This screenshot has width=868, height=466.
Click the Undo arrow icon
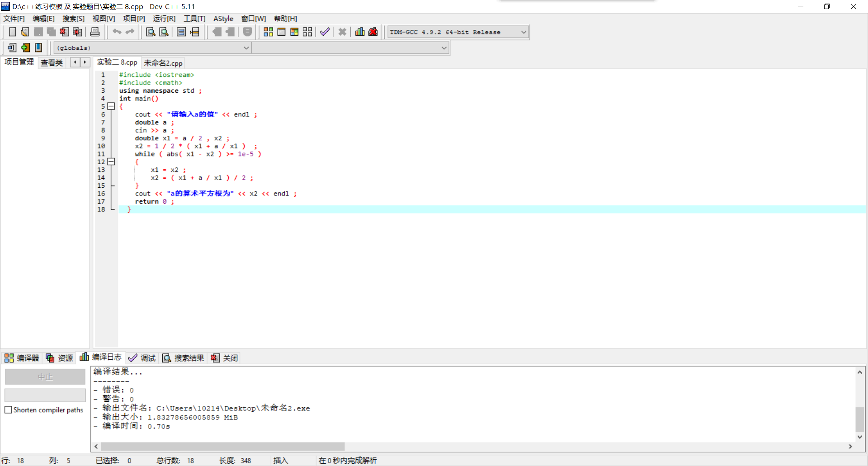tap(117, 32)
